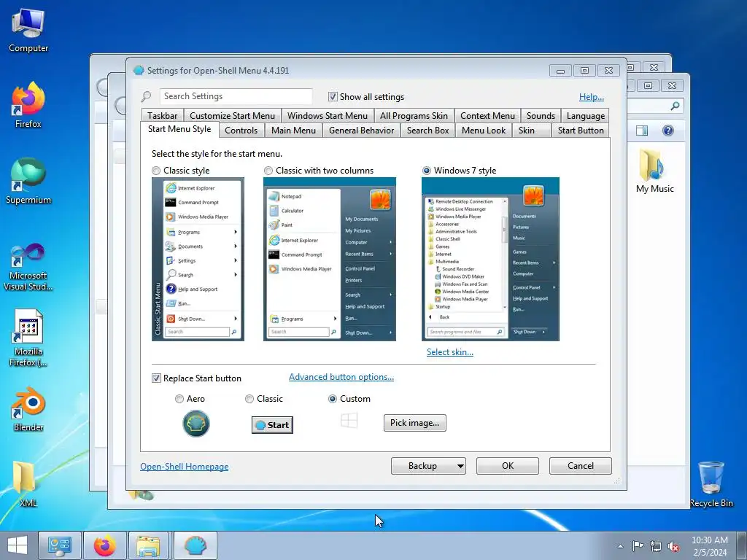Open the Backup dropdown button
This screenshot has height=560, width=747.
click(428, 466)
